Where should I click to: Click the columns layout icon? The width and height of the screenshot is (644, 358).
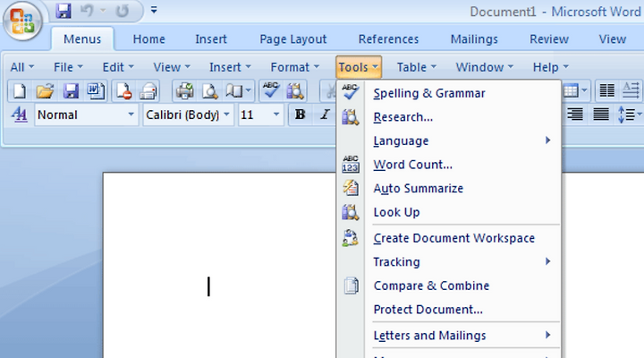coord(606,90)
